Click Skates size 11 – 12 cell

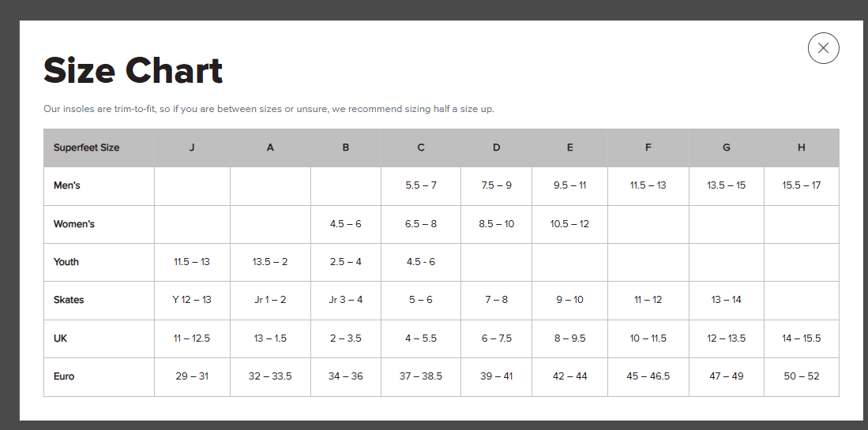coord(648,300)
